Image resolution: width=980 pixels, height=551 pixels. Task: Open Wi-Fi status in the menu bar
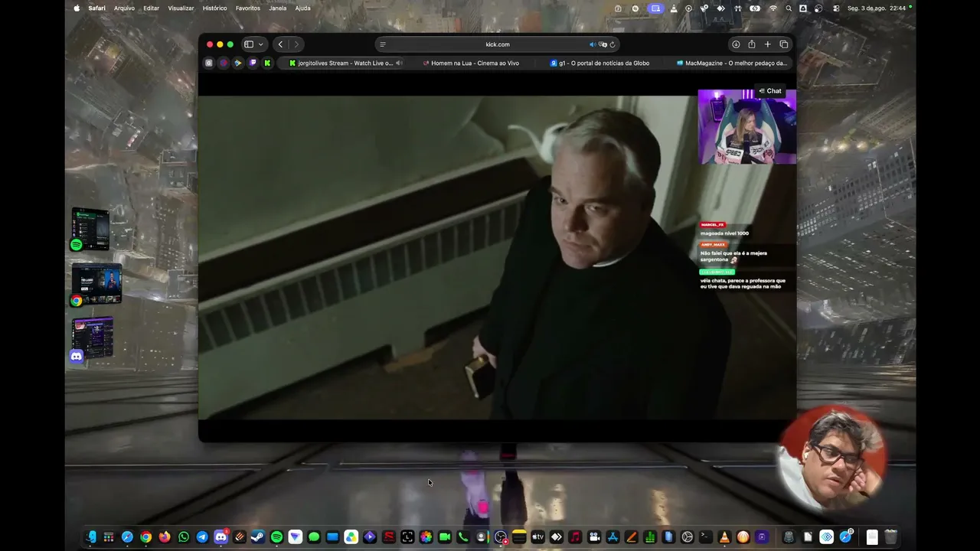773,8
